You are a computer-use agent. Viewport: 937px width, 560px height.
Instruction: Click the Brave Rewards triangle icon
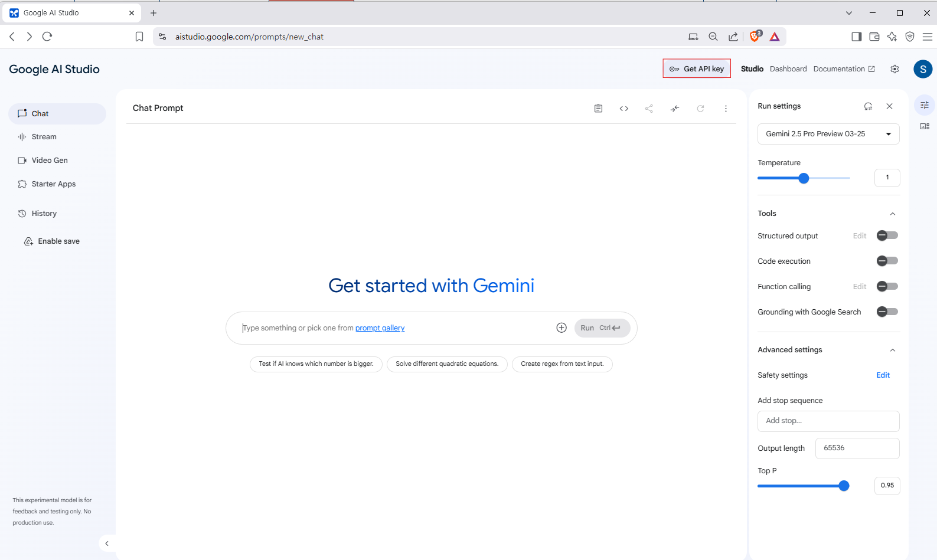tap(775, 37)
